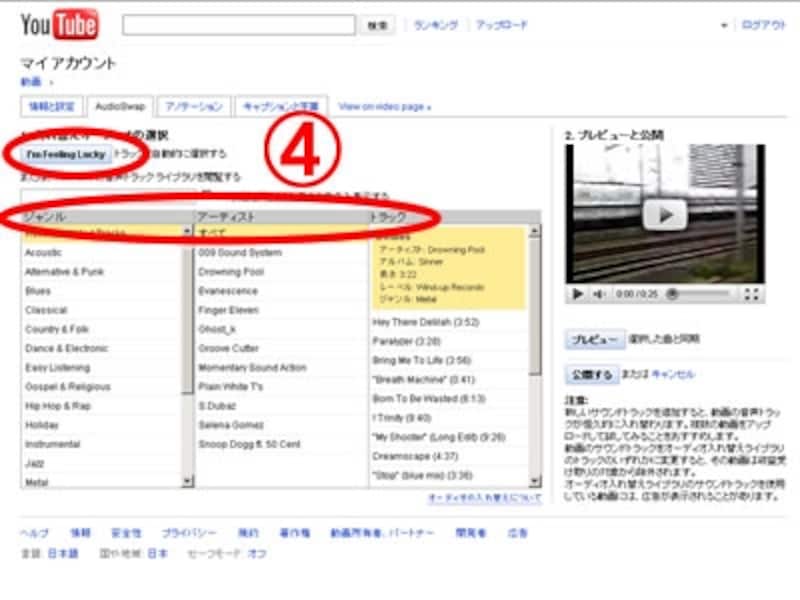This screenshot has width=800, height=600.
Task: Select the Instrumental genre
Action: point(53,444)
